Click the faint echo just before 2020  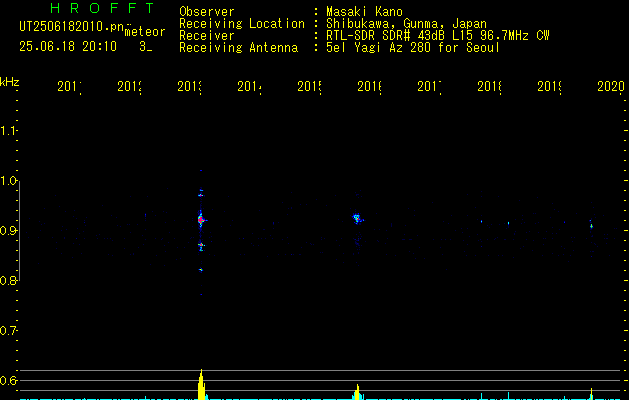(591, 226)
